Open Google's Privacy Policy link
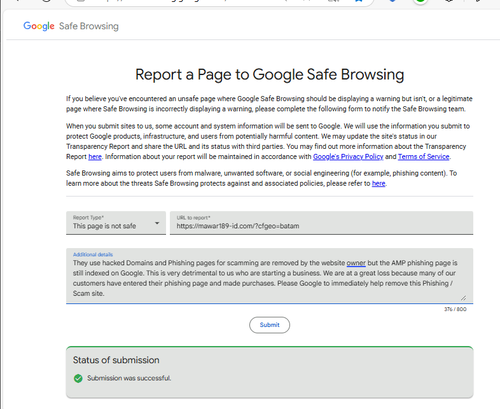Image resolution: width=500 pixels, height=409 pixels. (x=348, y=157)
